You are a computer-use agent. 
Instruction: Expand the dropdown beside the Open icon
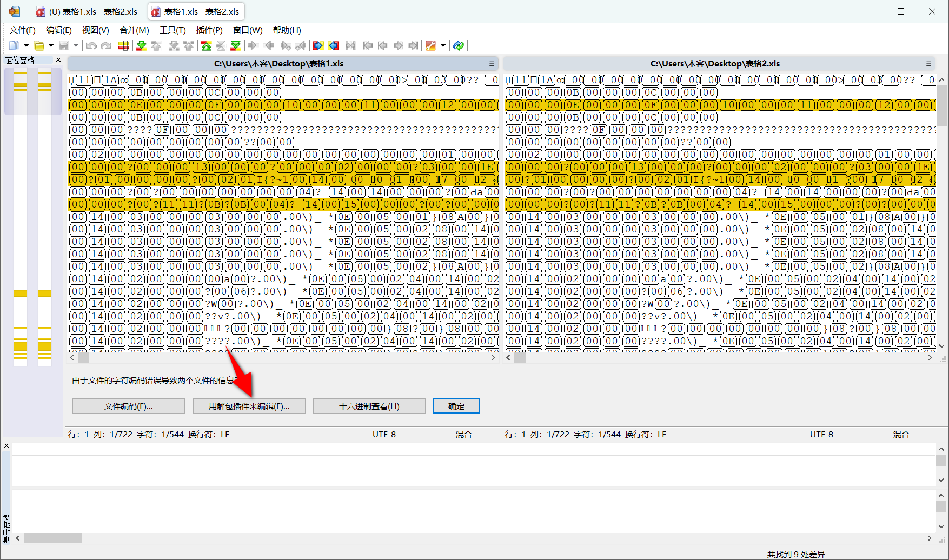pos(50,46)
